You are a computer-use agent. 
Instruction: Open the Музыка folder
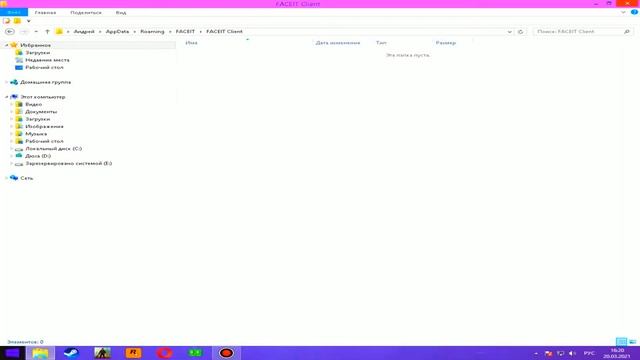[36, 134]
